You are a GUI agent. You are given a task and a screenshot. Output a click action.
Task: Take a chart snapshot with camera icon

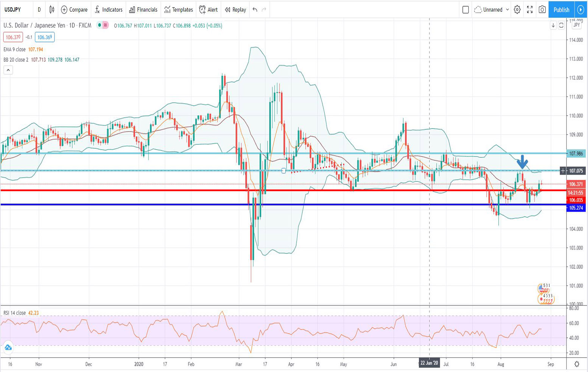coord(542,10)
